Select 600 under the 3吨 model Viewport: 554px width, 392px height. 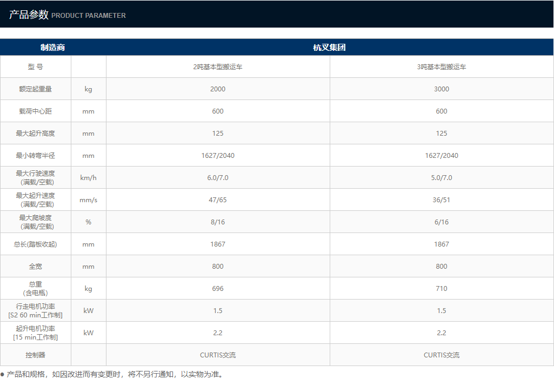click(441, 111)
